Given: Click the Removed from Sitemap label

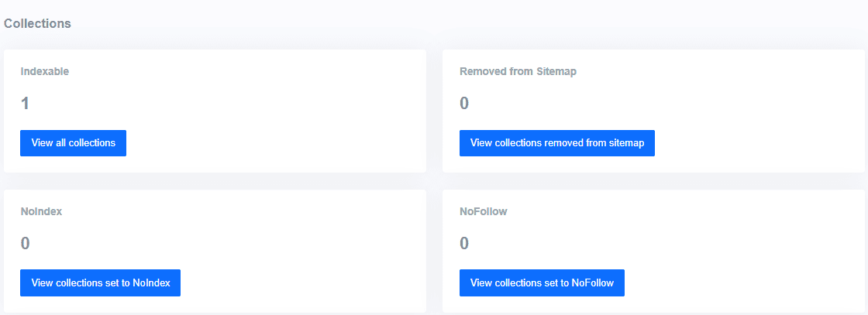Looking at the screenshot, I should point(518,71).
